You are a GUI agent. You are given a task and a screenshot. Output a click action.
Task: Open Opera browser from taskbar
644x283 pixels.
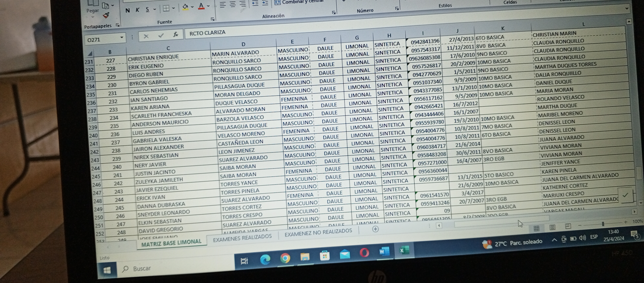[x=364, y=253]
